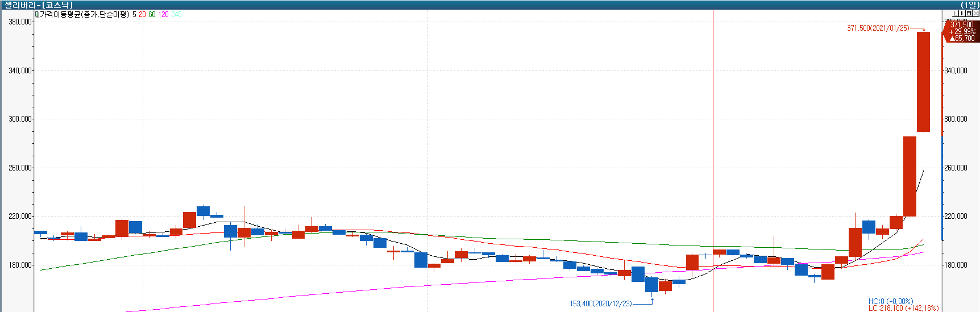The image size is (980, 312).
Task: Click the 셀리버리-[코스닥] title bar
Action: tap(39, 5)
